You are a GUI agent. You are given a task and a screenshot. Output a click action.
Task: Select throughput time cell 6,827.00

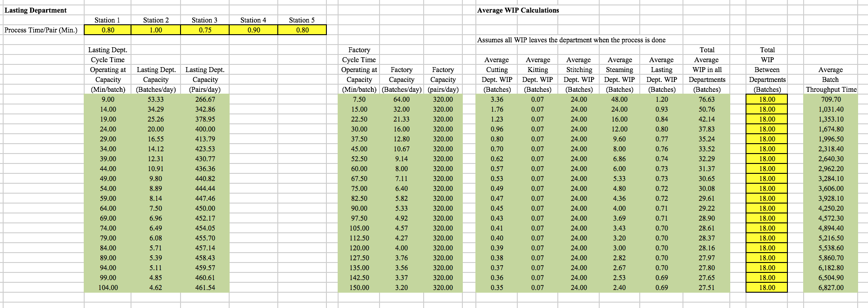tap(831, 287)
